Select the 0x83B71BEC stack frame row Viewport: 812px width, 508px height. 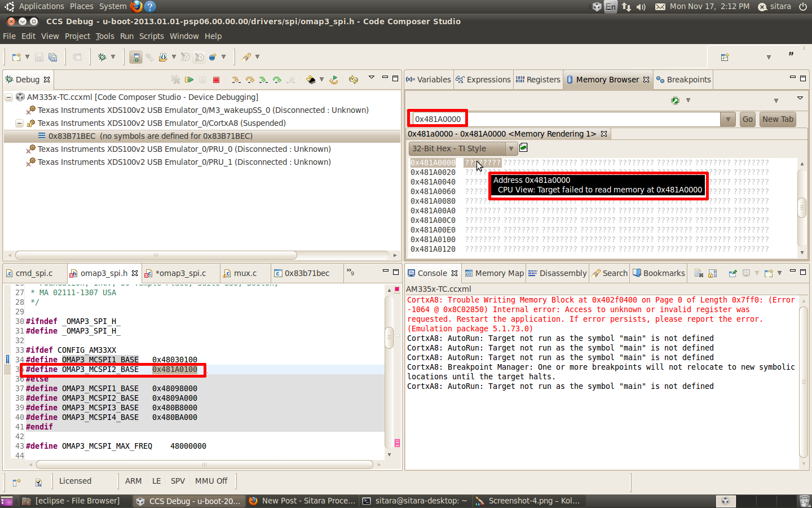(202, 136)
